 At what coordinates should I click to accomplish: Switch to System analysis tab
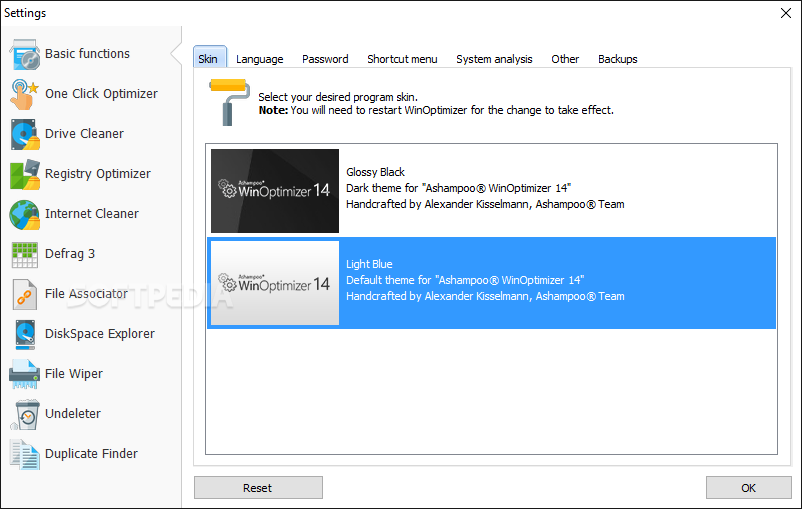tap(494, 59)
